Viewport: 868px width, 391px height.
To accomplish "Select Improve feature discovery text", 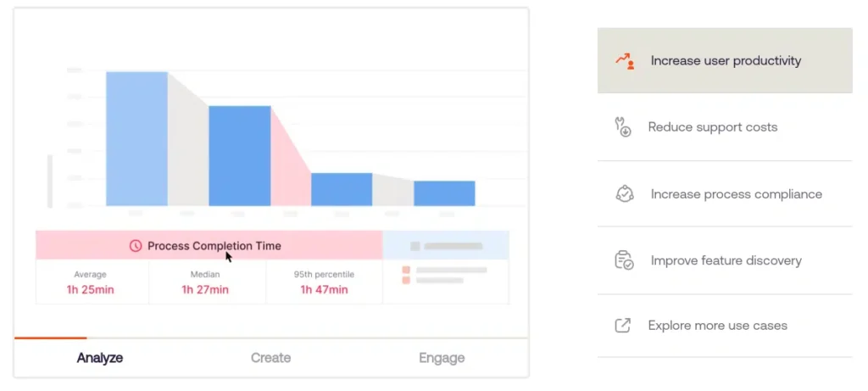I will coord(726,260).
